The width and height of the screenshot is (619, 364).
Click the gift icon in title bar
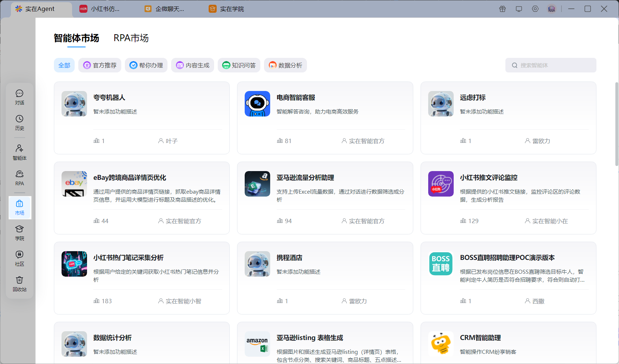(x=502, y=9)
